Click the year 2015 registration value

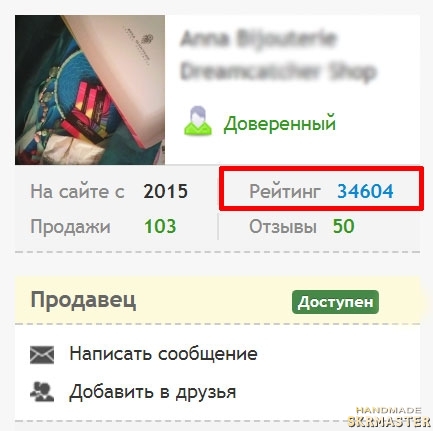[166, 191]
